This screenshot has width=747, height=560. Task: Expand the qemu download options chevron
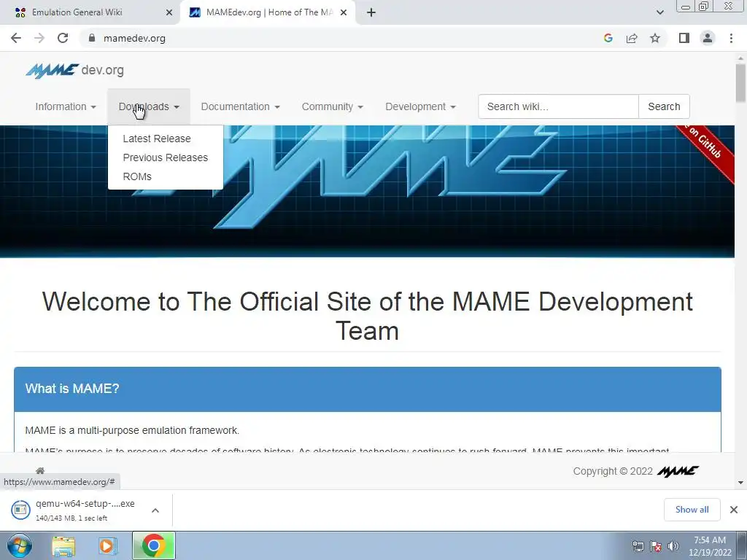coord(155,510)
